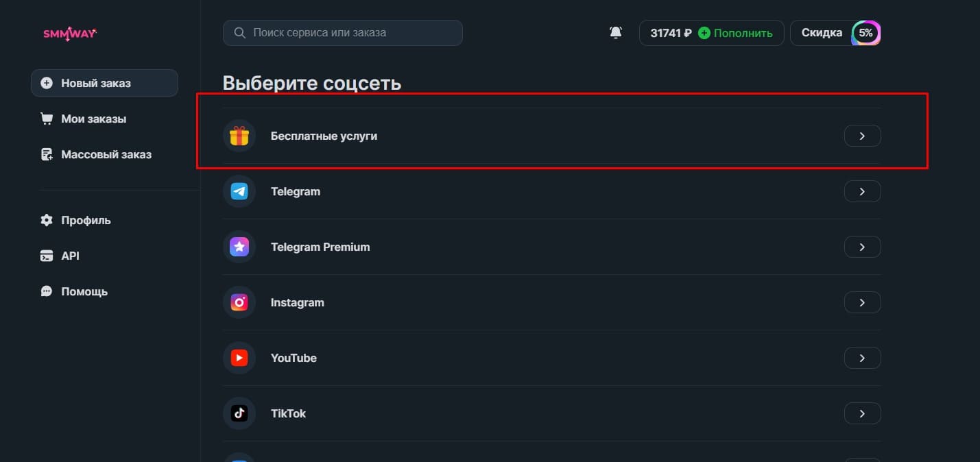
Task: Select the YouTube label text
Action: 294,358
